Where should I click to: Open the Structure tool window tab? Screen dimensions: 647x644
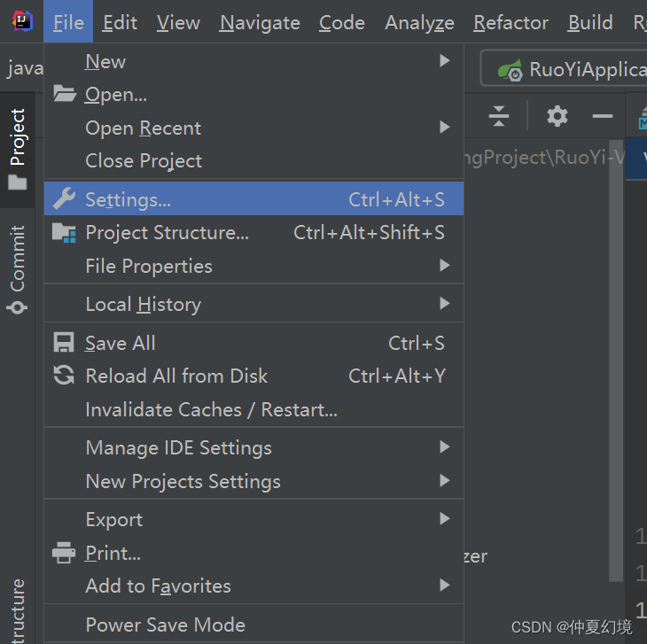pos(18,610)
